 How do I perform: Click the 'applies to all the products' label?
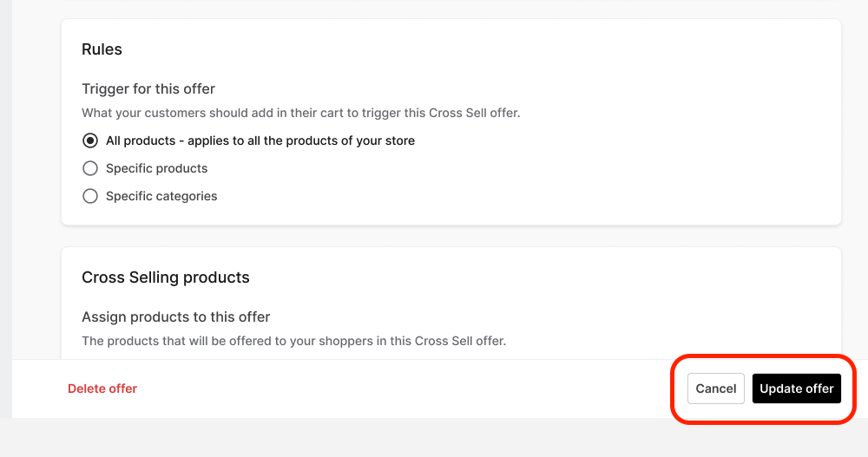[260, 140]
